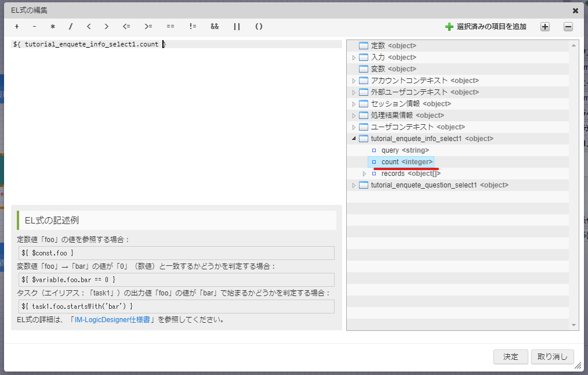Image resolution: width=588 pixels, height=375 pixels.
Task: Click the 決定 button
Action: 510,356
